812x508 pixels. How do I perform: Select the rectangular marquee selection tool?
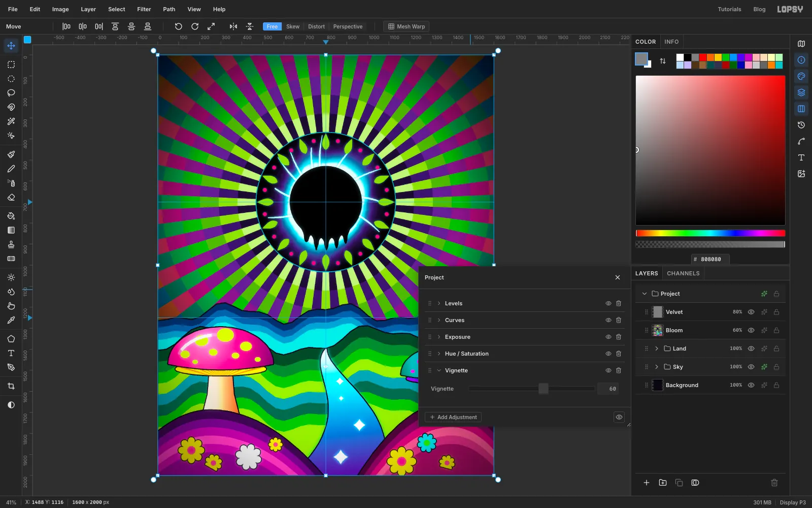coord(11,65)
